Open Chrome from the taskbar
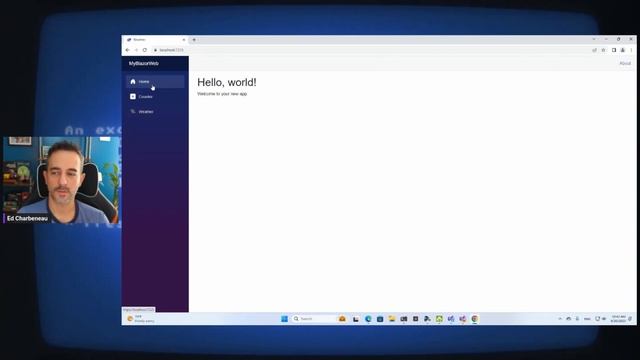640x360 pixels. [475, 319]
